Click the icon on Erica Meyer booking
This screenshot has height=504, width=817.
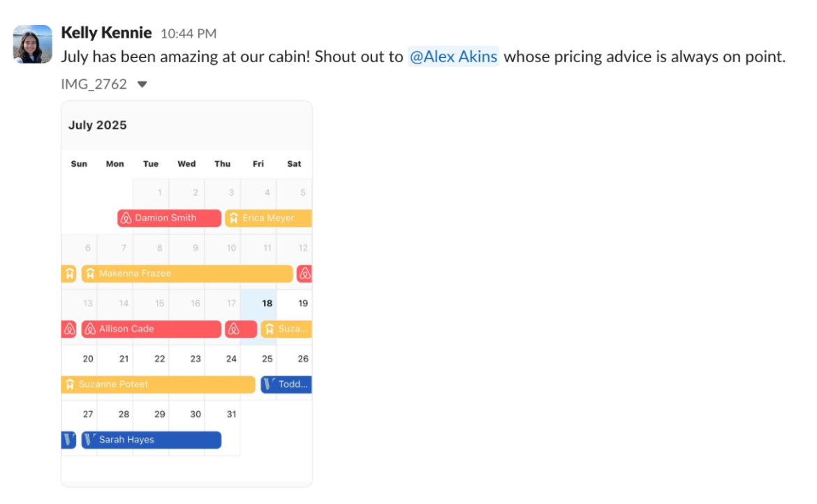pos(234,218)
